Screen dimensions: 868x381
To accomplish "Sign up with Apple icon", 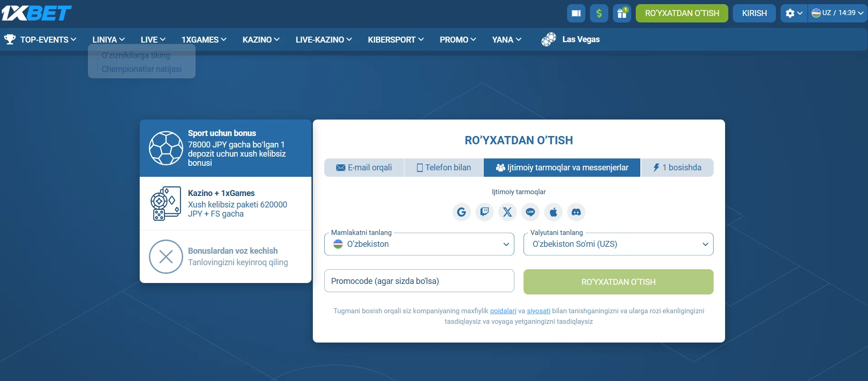I will click(553, 212).
